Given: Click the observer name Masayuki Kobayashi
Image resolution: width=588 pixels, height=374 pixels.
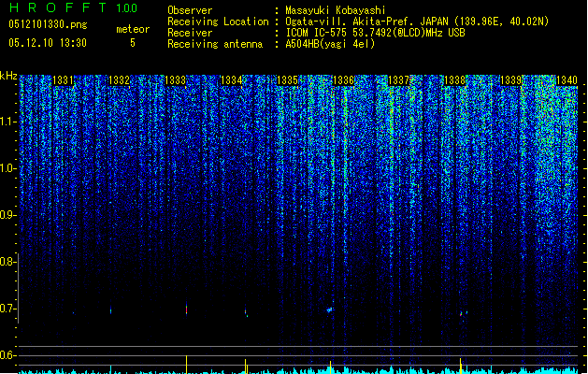Looking at the screenshot, I should (x=336, y=10).
